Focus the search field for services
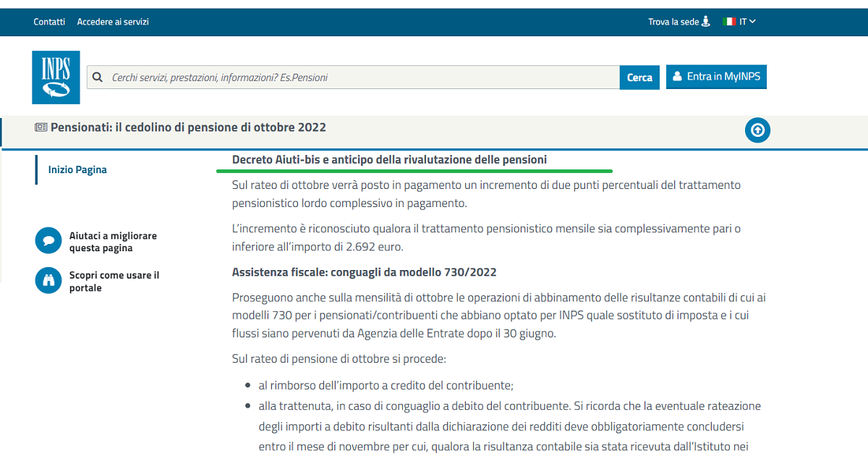Image resolution: width=868 pixels, height=459 pixels. pos(353,77)
